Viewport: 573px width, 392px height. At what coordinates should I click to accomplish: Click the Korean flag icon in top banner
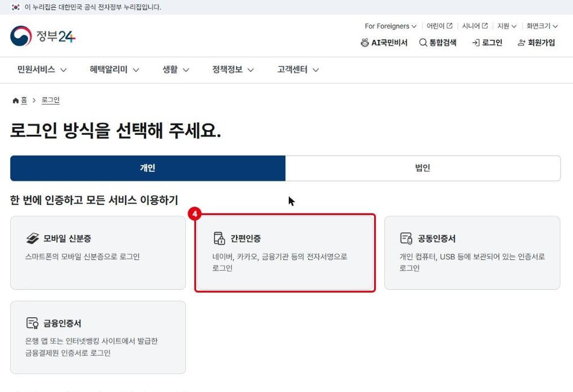16,7
